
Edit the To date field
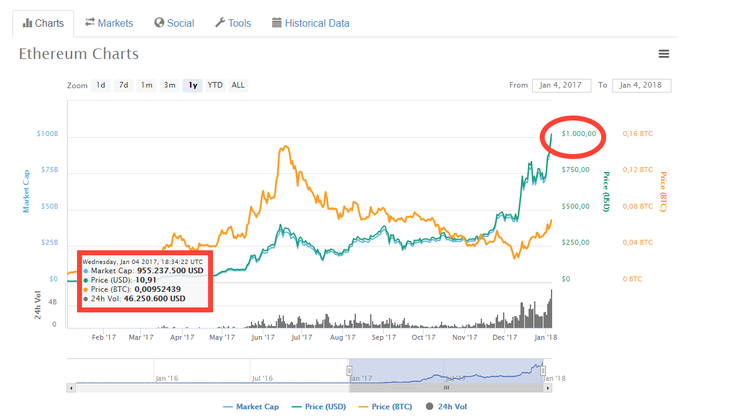click(x=641, y=85)
